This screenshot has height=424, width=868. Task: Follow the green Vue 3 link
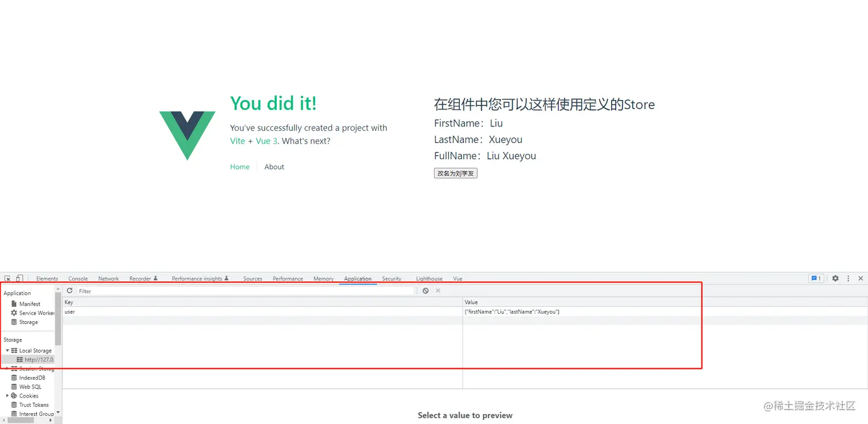click(267, 141)
